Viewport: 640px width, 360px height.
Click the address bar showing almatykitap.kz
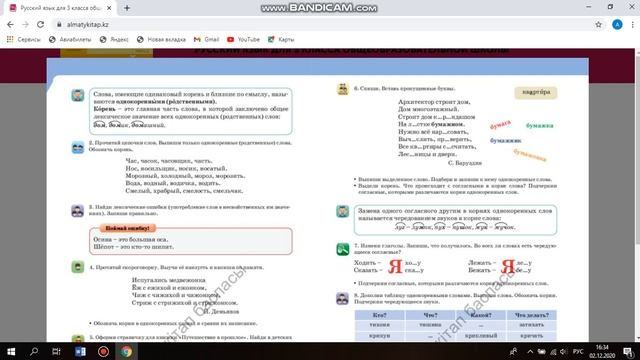(327, 24)
